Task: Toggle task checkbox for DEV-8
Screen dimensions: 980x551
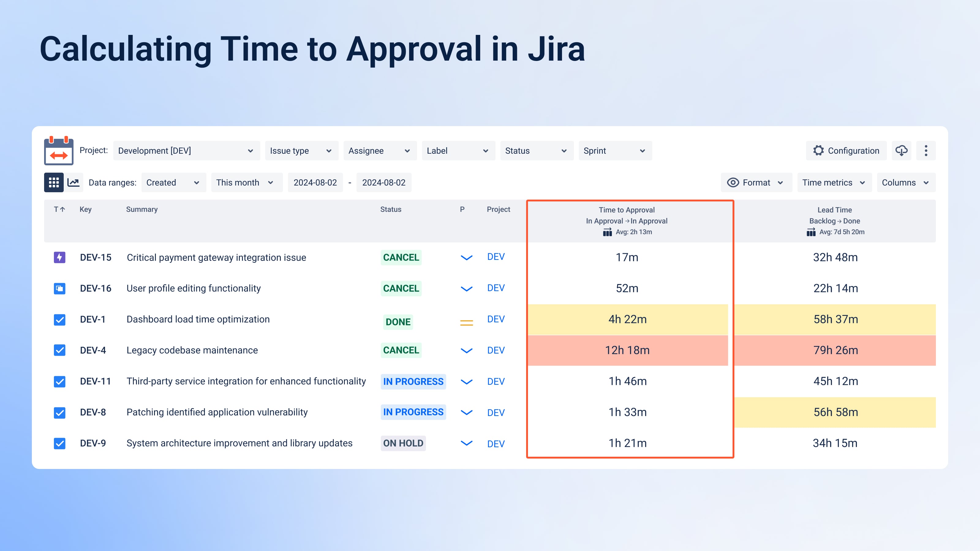Action: [x=59, y=413]
